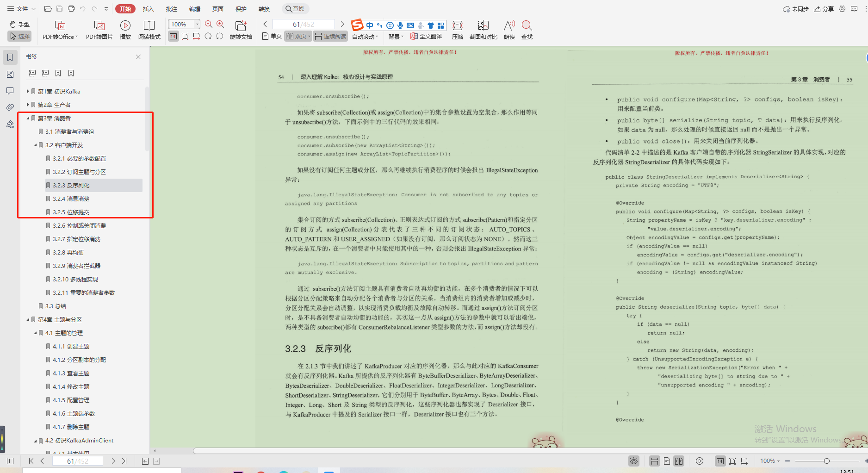Viewport: 868px width, 473px height.
Task: Fit page to window in toolbar
Action: pos(185,36)
